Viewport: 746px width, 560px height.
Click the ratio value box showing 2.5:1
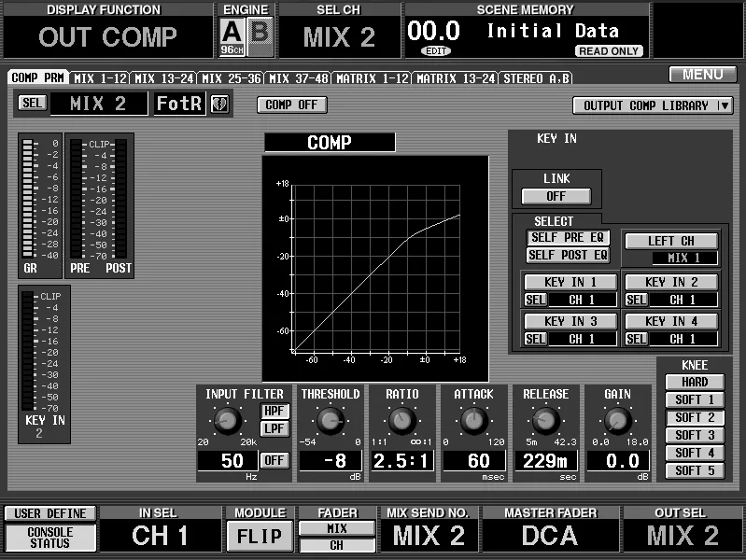point(401,460)
